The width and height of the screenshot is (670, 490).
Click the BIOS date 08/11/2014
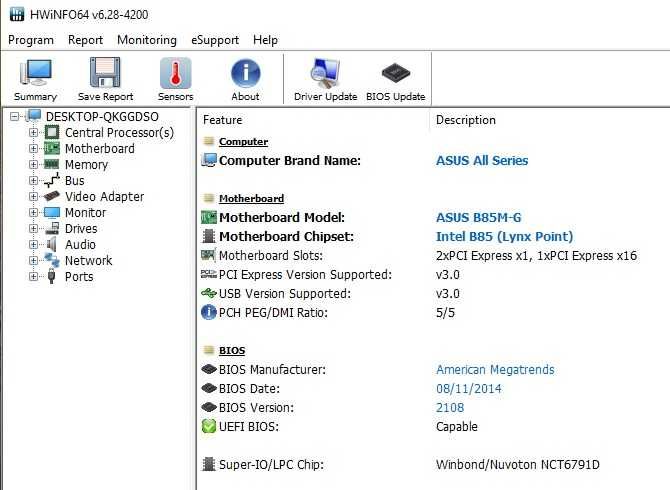[x=469, y=388]
